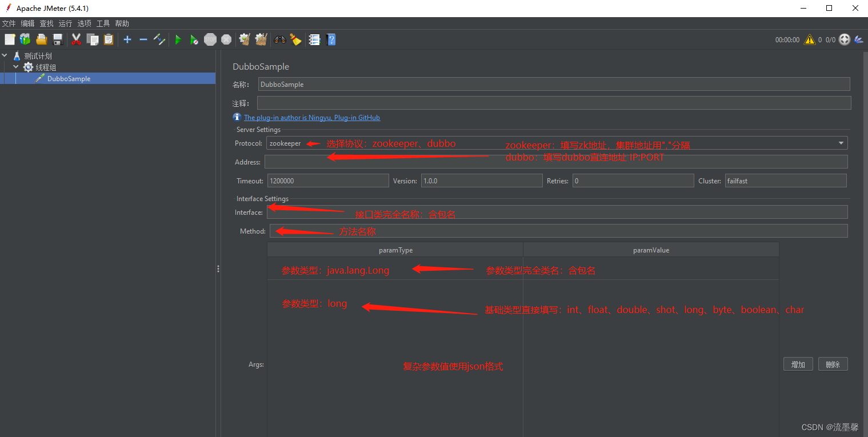Open the 选项 menu
The width and height of the screenshot is (868, 437).
[x=84, y=23]
